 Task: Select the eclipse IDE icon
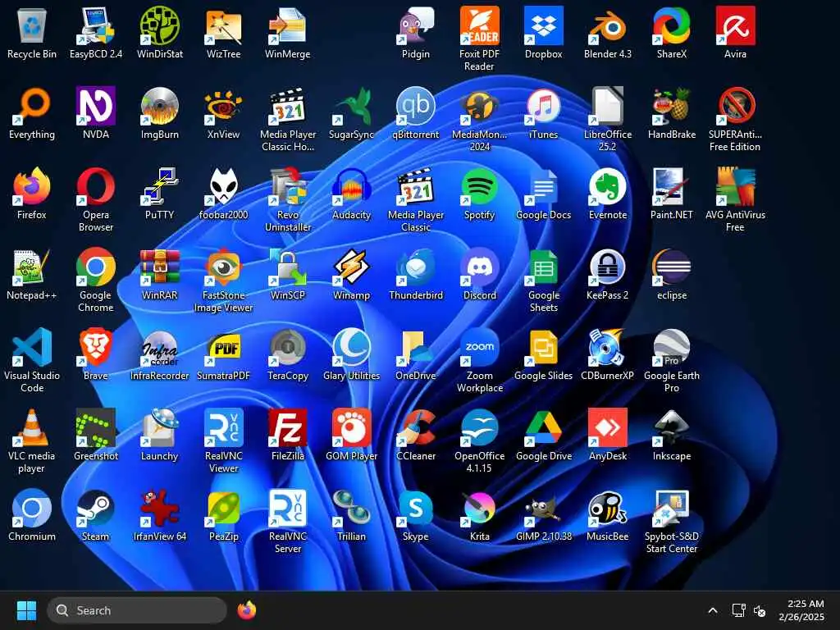tap(671, 267)
